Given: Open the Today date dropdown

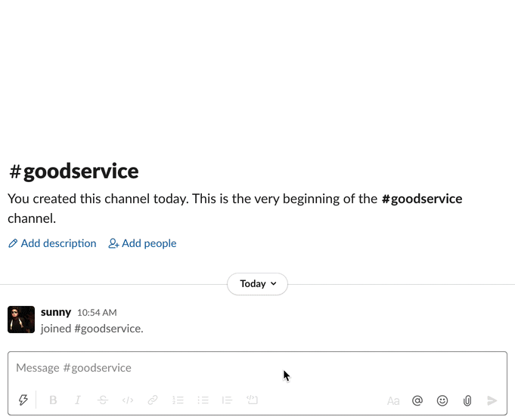Looking at the screenshot, I should (257, 284).
